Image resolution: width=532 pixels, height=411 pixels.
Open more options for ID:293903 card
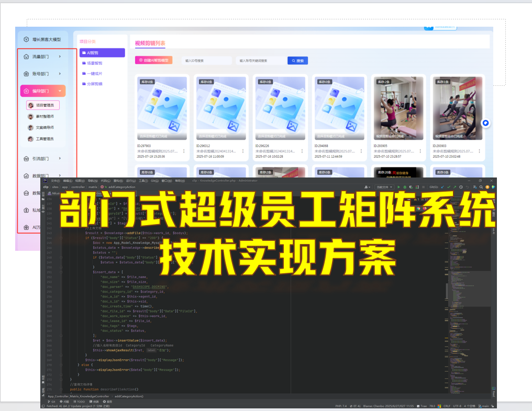click(x=479, y=151)
